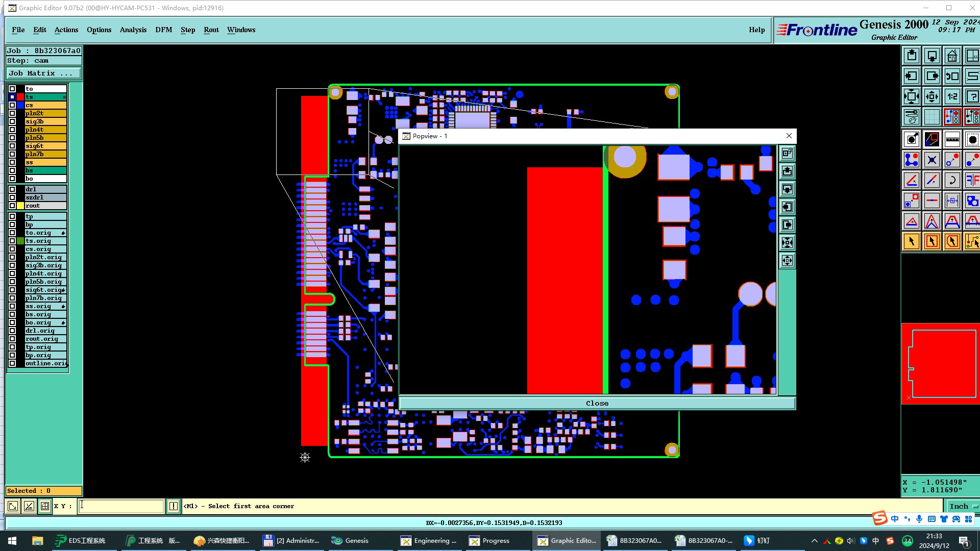Toggle the grid display icon
Image resolution: width=980 pixels, height=551 pixels.
932,117
